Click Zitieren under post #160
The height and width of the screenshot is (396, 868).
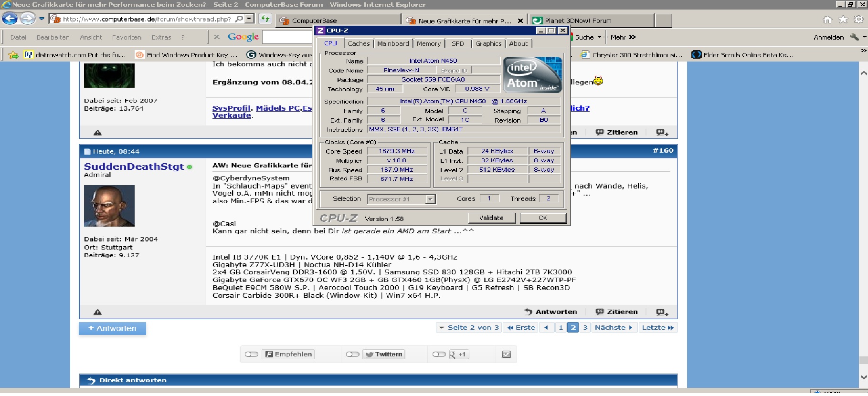click(616, 312)
